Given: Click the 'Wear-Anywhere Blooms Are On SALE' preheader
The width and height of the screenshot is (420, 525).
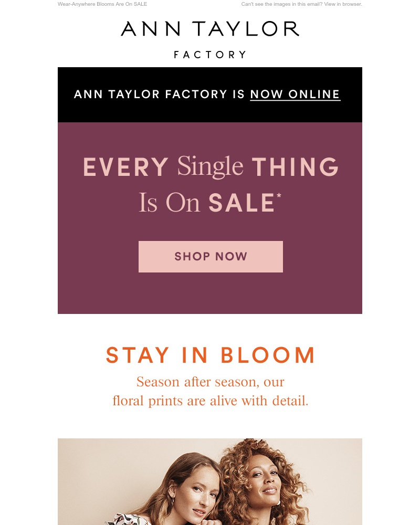Looking at the screenshot, I should click(x=102, y=4).
